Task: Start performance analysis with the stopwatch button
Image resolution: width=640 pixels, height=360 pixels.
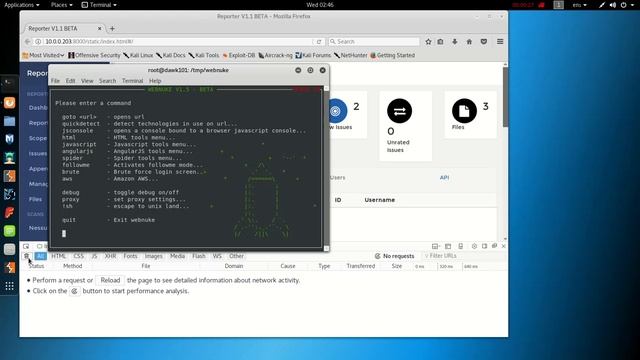Action: 74,291
